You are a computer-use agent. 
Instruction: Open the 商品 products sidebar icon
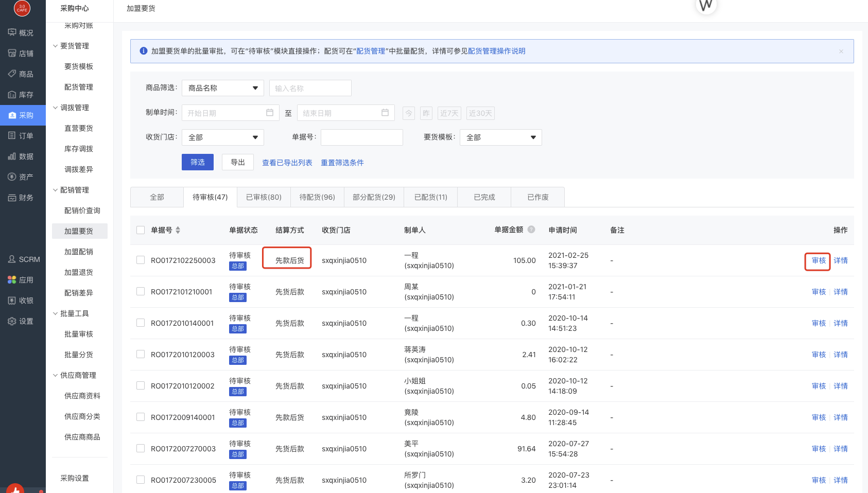coord(12,74)
